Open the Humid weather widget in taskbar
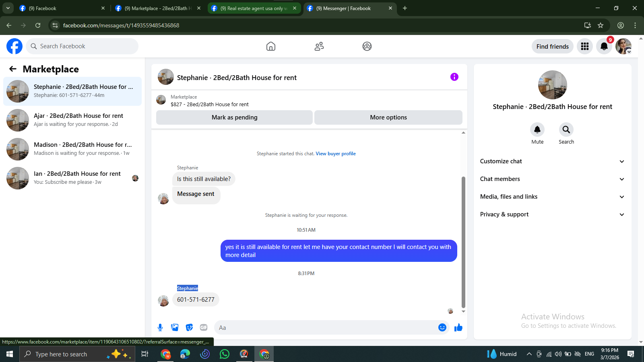The height and width of the screenshot is (362, 644). tap(502, 354)
